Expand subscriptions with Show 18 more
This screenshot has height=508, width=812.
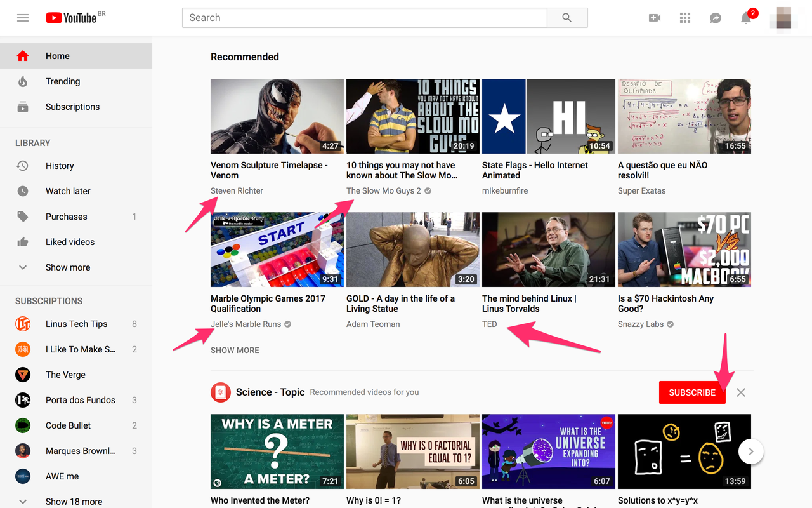point(76,502)
